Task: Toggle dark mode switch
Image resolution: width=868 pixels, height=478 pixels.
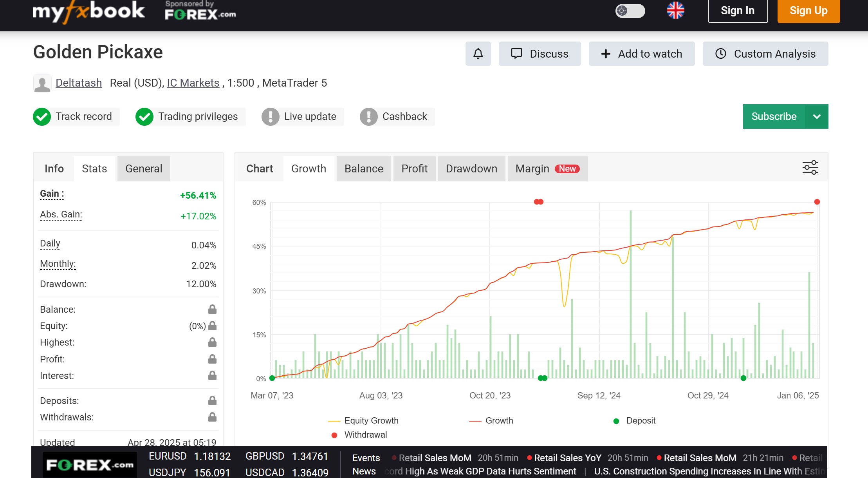Action: point(630,11)
